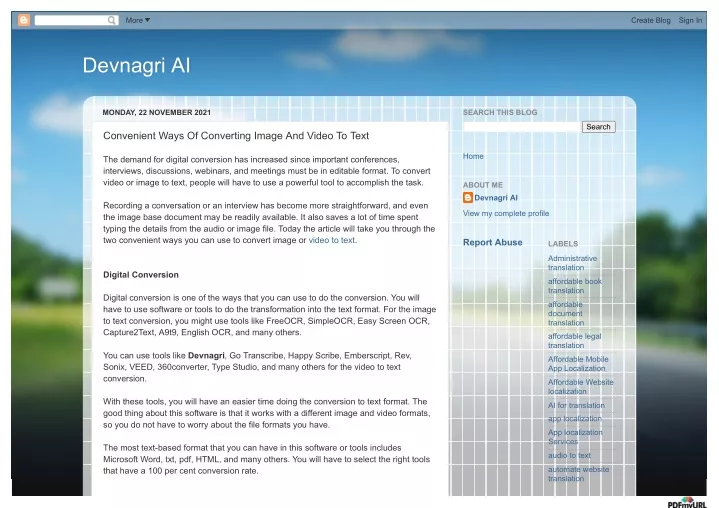Open the Devnagri AI profile link
The image size is (719, 508).
coord(496,198)
